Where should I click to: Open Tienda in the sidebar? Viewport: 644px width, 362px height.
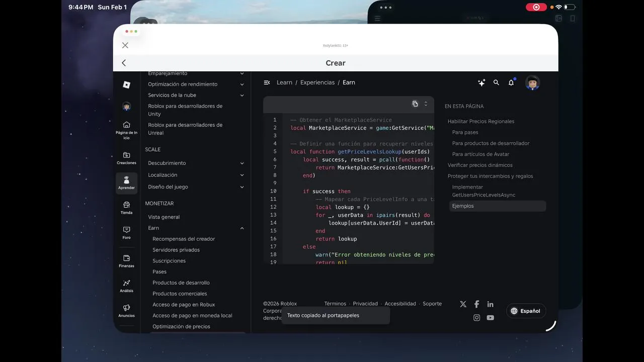[126, 208]
